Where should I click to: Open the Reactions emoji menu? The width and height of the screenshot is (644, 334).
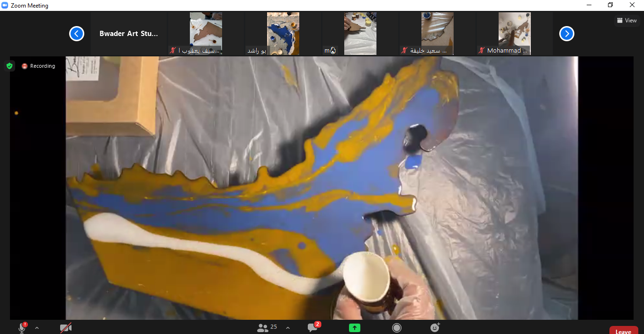coord(435,327)
